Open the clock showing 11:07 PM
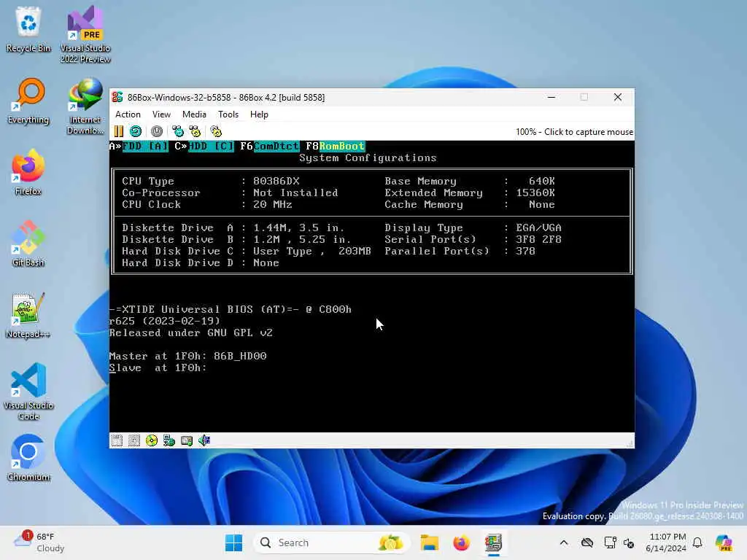Viewport: 747px width, 560px height. tap(667, 542)
